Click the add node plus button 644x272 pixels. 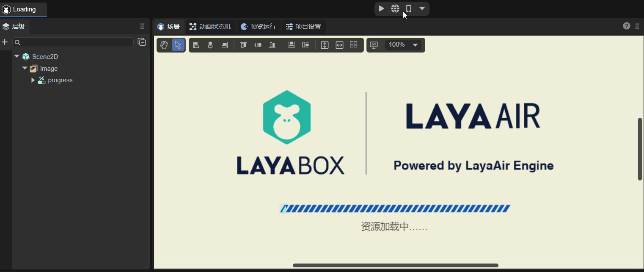pyautogui.click(x=5, y=42)
